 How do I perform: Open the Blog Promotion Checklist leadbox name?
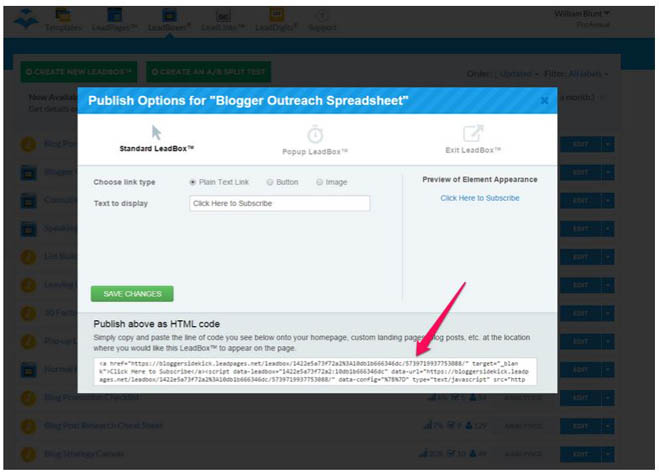(x=92, y=397)
